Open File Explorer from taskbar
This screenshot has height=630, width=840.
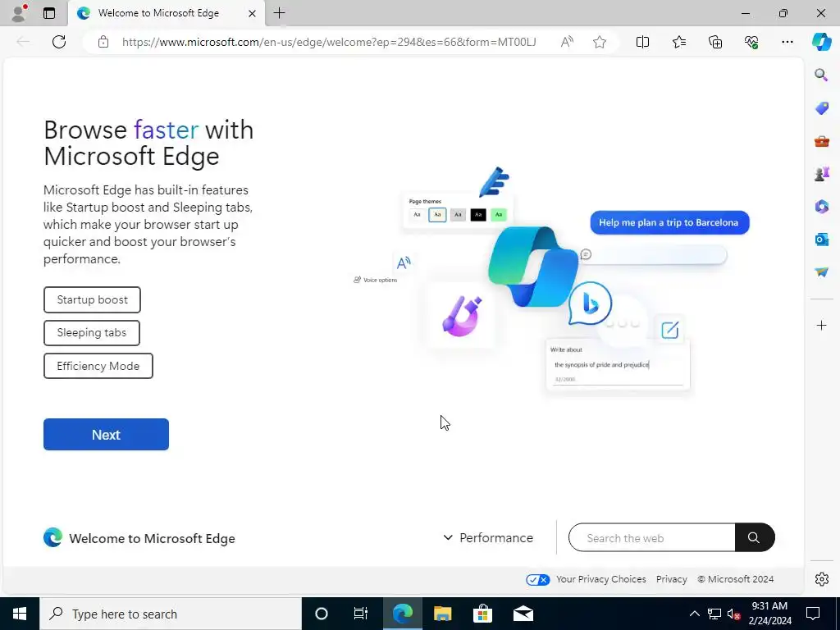point(442,614)
